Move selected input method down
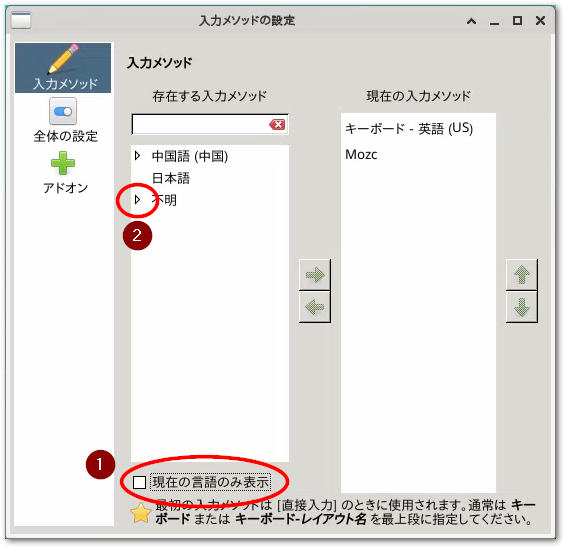The width and height of the screenshot is (565, 548). point(521,307)
